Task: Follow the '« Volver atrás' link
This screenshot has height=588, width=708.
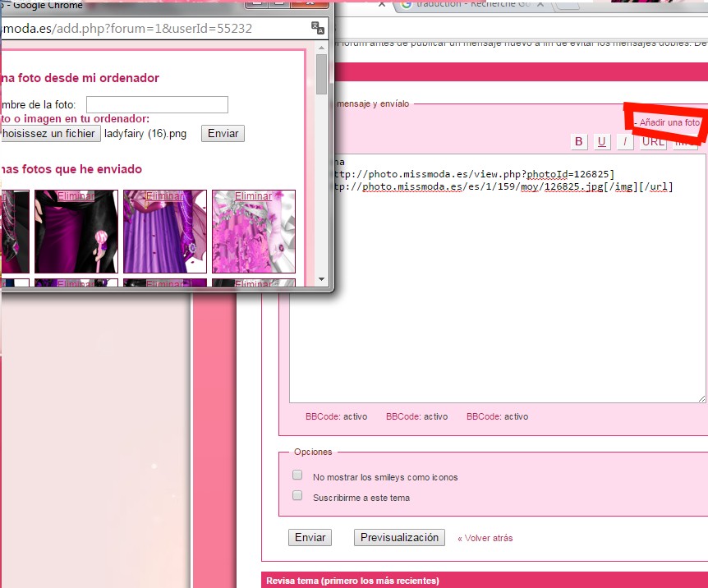Action: pyautogui.click(x=485, y=538)
